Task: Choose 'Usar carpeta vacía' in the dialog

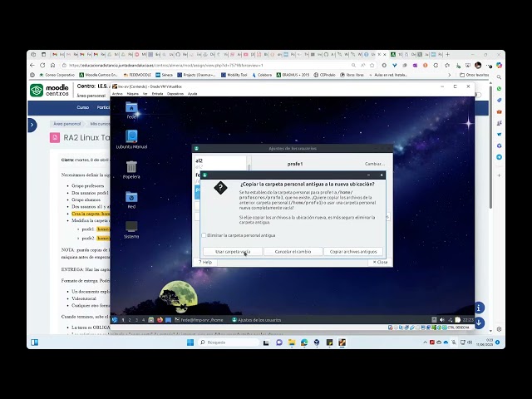Action: 233,251
